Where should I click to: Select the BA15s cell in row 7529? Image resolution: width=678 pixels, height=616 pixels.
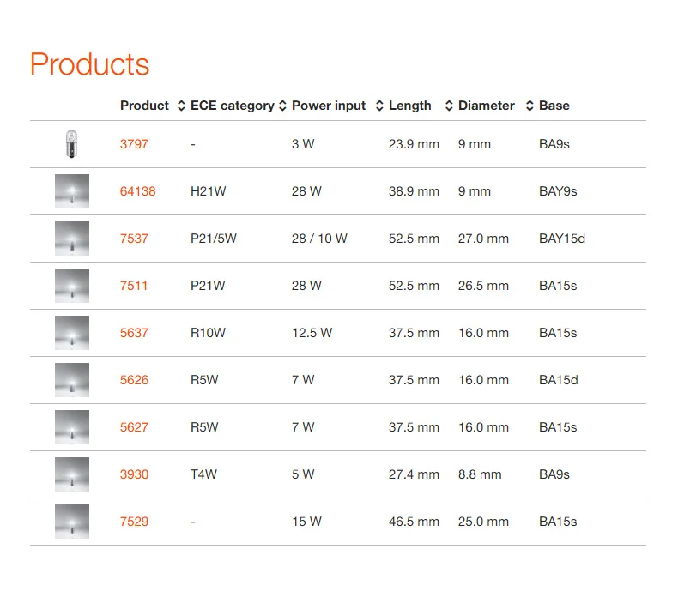[558, 522]
